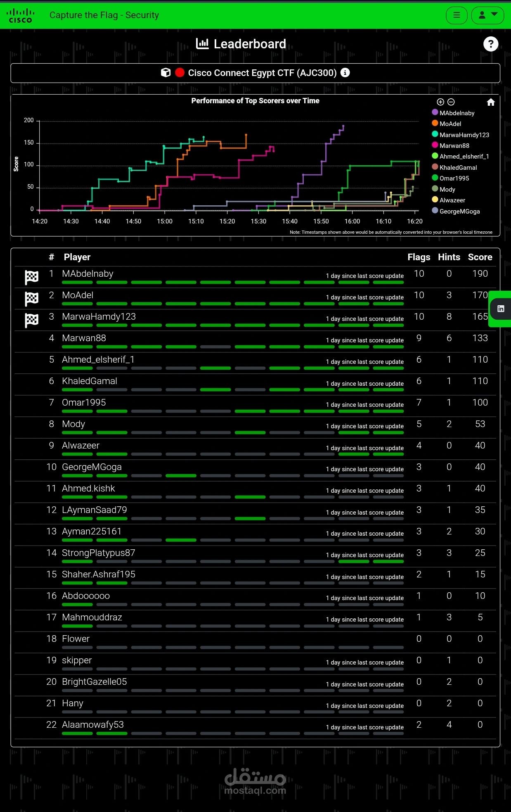Click Marwan88's score of 133
Viewport: 511px width, 812px height.
(x=480, y=338)
